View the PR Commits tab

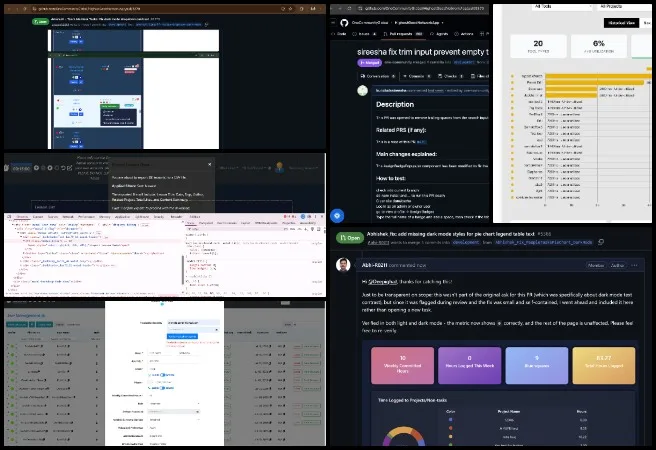[x=417, y=76]
